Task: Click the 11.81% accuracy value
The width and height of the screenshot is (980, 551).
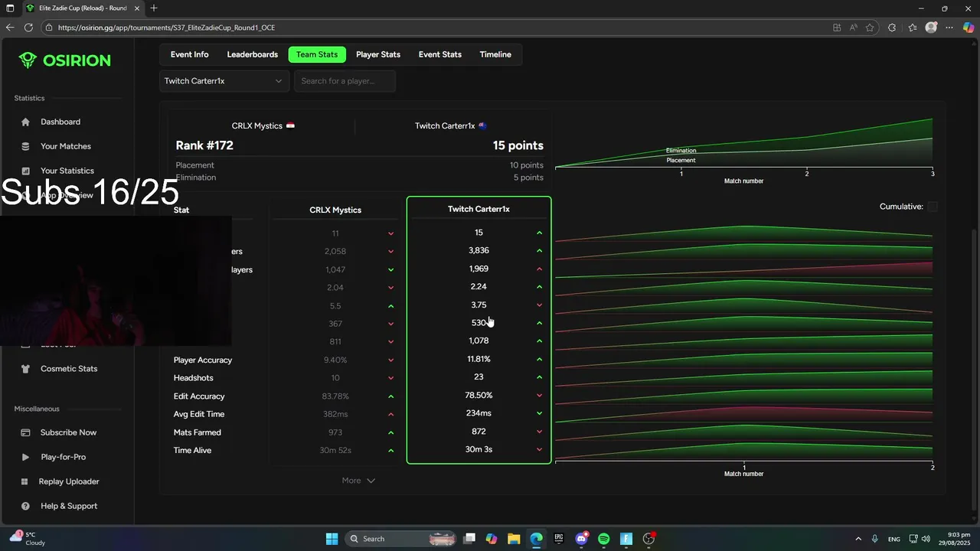Action: coord(479,359)
